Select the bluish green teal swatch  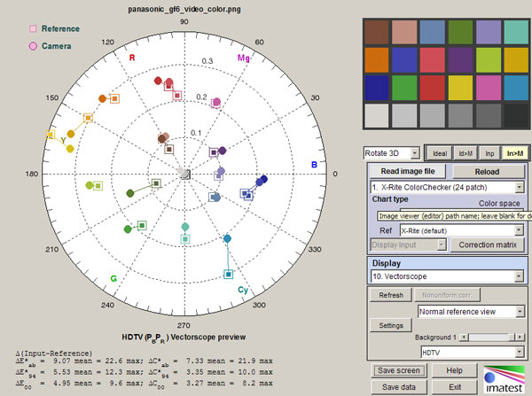516,32
